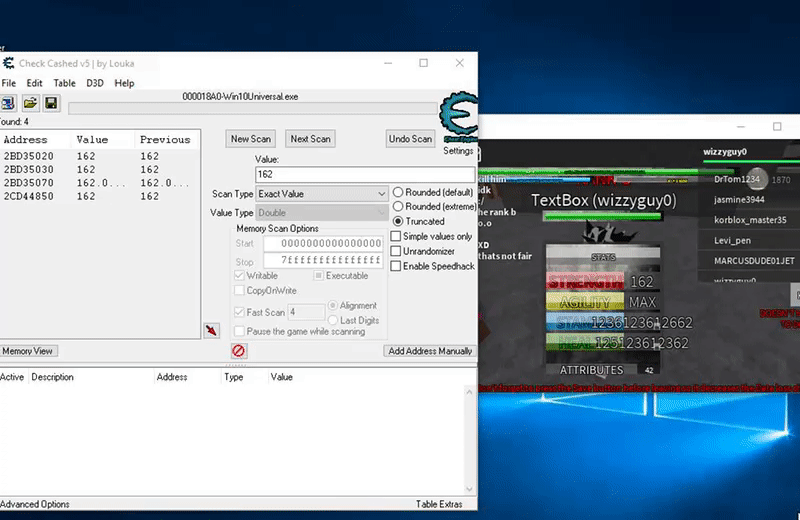
Task: Toggle Simple values only checkbox
Action: pos(395,236)
